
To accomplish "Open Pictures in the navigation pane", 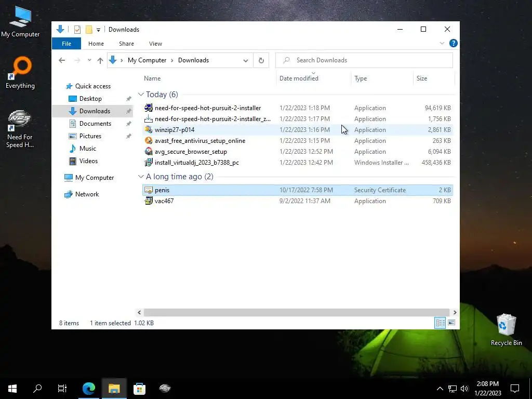I will [x=90, y=136].
